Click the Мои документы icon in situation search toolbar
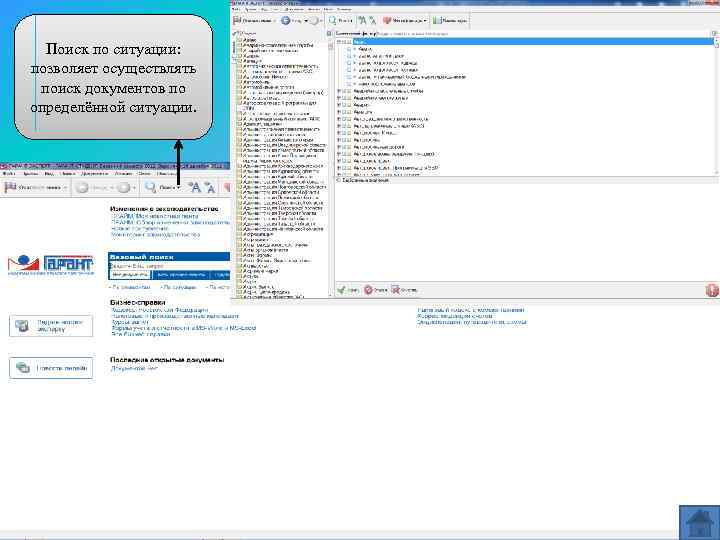The width and height of the screenshot is (720, 540). (x=387, y=20)
